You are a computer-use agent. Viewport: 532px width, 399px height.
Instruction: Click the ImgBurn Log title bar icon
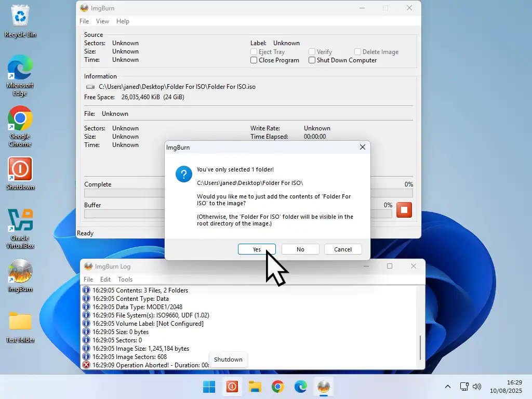click(x=88, y=267)
